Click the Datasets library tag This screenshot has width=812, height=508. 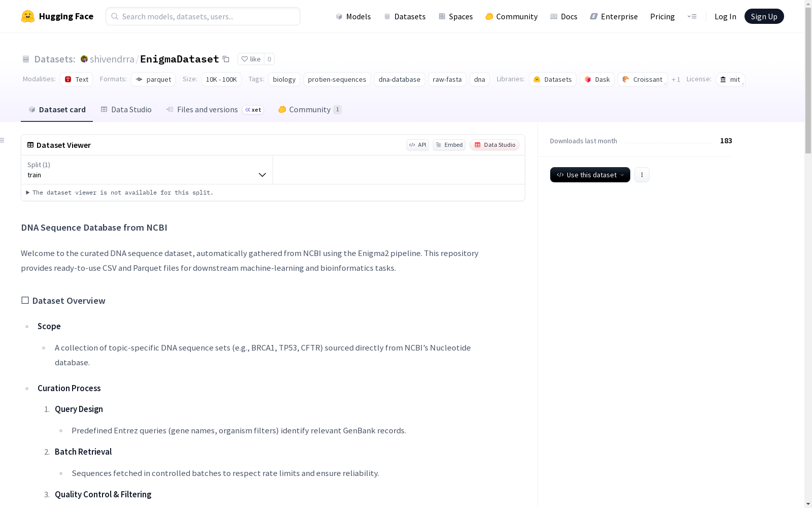coord(553,79)
